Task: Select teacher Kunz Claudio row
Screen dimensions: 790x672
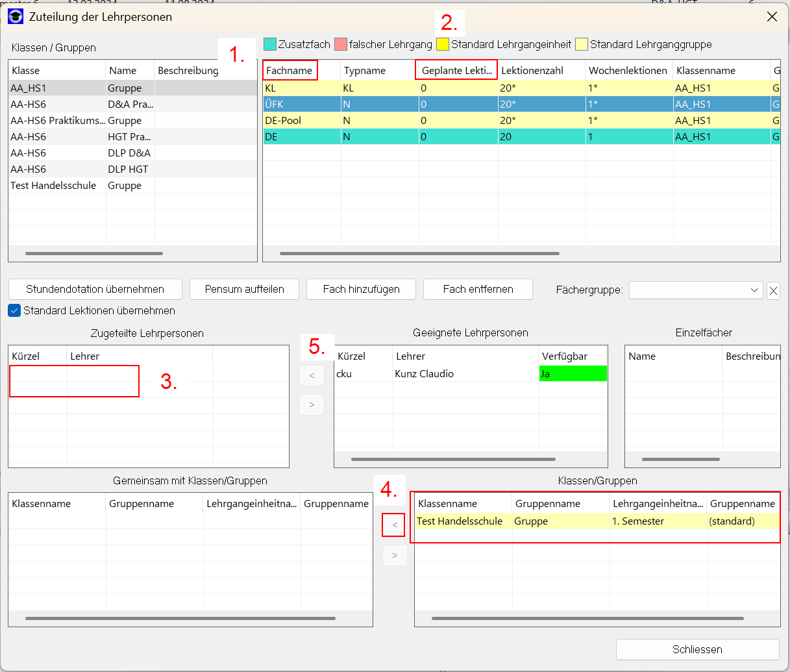Action: pos(424,374)
